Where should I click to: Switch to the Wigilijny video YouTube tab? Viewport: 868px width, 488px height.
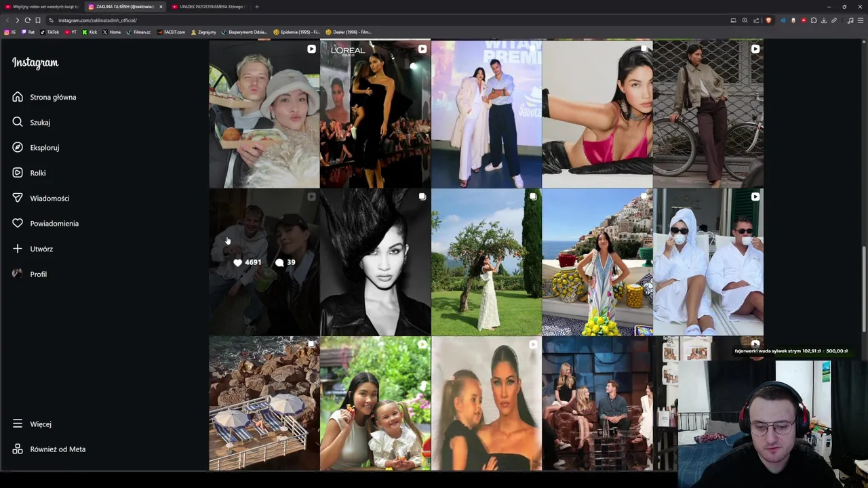click(x=42, y=7)
